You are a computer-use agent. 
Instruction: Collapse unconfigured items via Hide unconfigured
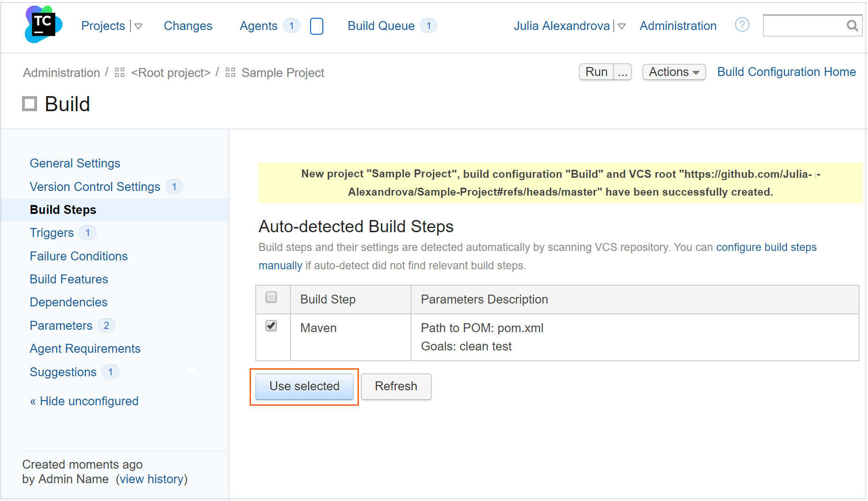point(84,401)
